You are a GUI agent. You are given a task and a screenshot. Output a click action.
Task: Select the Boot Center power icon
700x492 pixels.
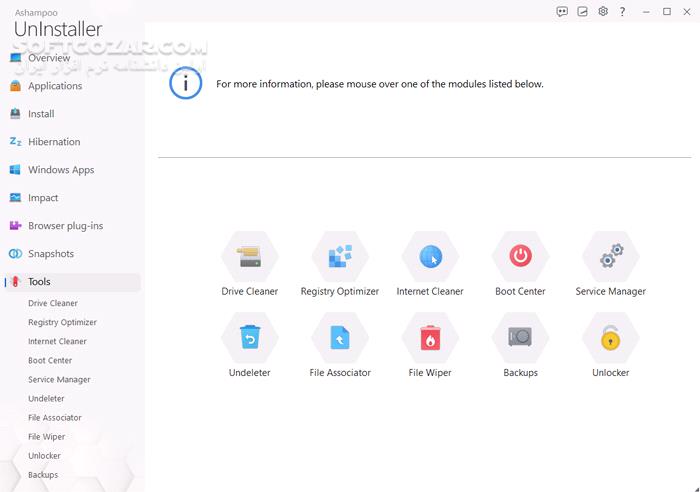coord(521,256)
